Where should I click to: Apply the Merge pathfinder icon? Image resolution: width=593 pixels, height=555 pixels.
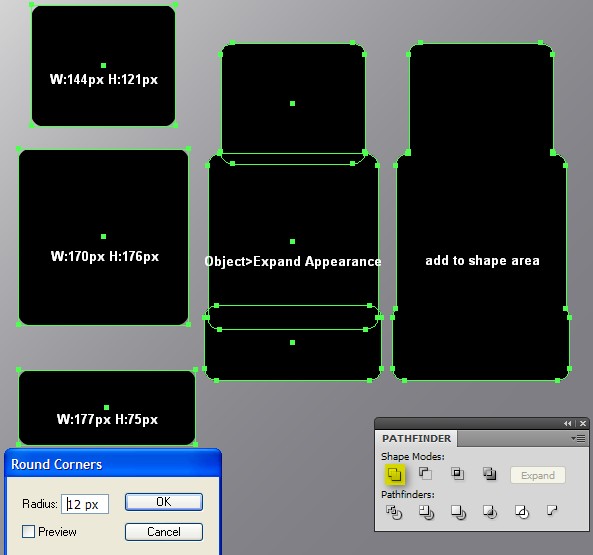point(458,512)
